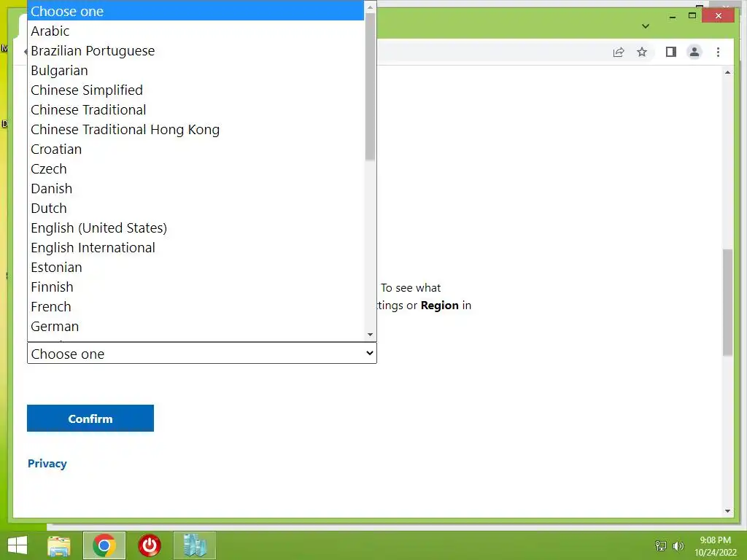This screenshot has height=560, width=747.
Task: Collapse the Choose one language combo box
Action: tap(202, 354)
